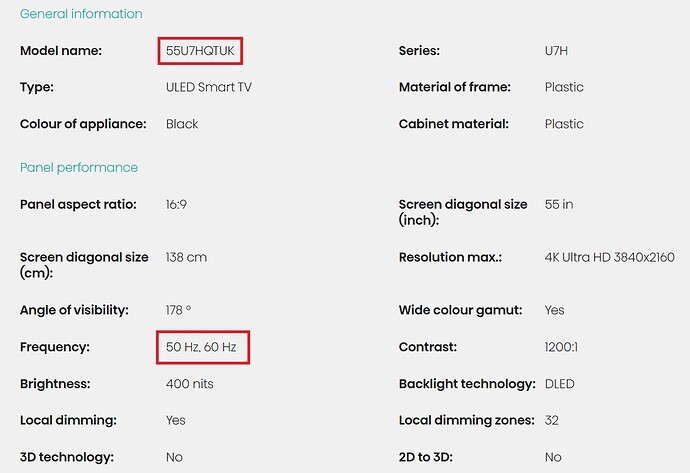Click the General information section heading
The image size is (690, 473).
tap(81, 14)
